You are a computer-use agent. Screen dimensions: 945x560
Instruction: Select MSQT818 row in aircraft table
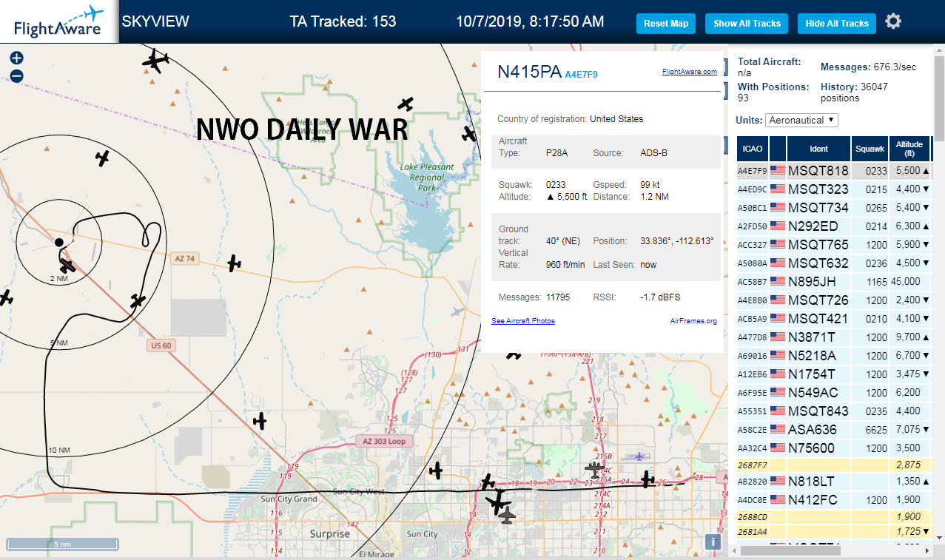click(834, 170)
